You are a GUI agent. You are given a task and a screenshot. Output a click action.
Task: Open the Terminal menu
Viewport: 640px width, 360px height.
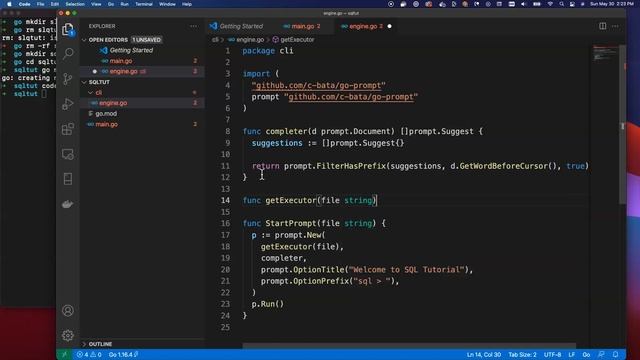coord(144,4)
